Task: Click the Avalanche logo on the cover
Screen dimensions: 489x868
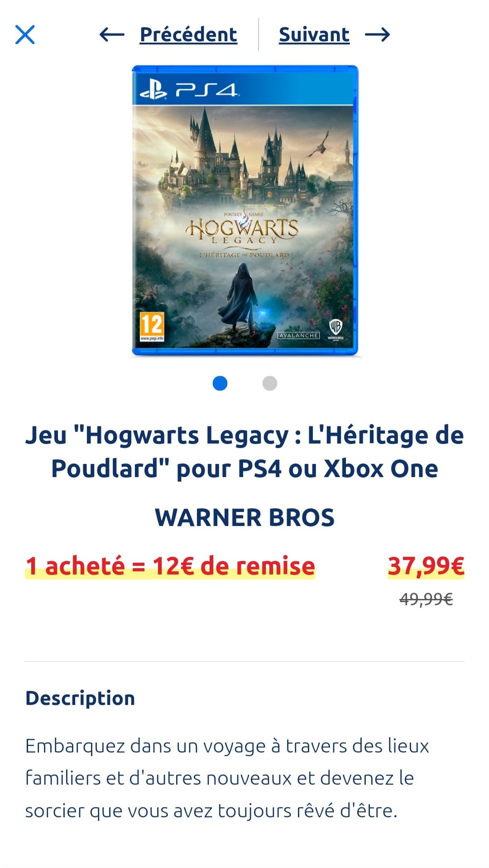Action: [298, 335]
